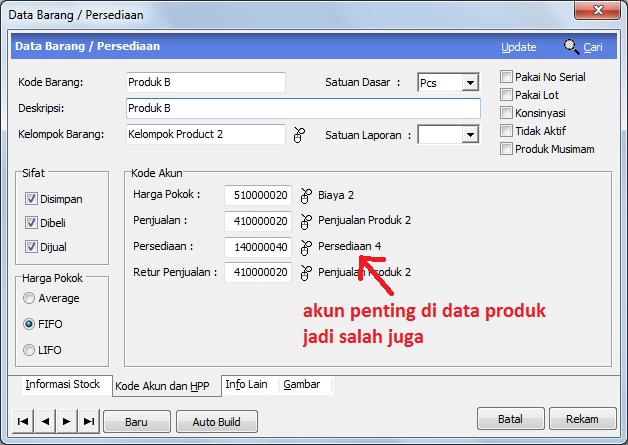Open the Kelompok Barang lookup icon

(x=297, y=133)
